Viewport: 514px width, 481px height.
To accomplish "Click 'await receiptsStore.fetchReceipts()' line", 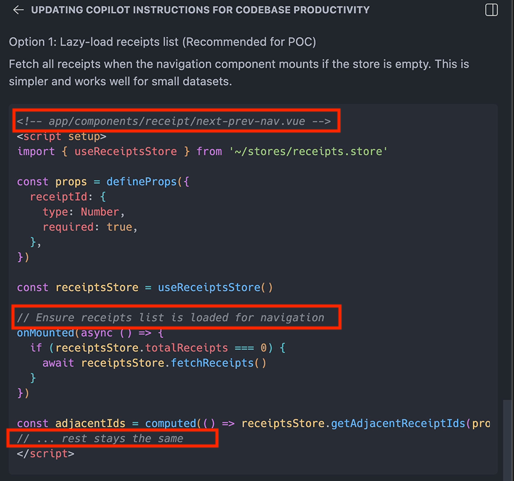I will (154, 363).
